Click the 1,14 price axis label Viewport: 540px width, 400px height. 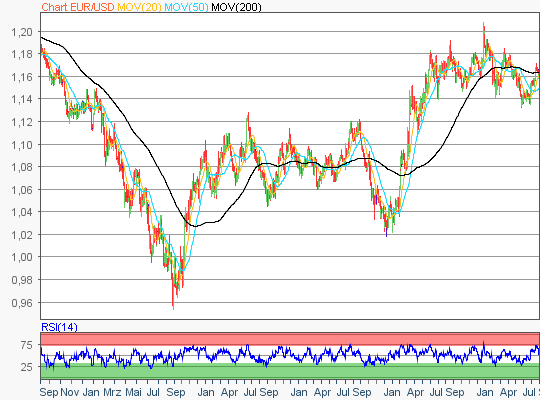point(22,99)
